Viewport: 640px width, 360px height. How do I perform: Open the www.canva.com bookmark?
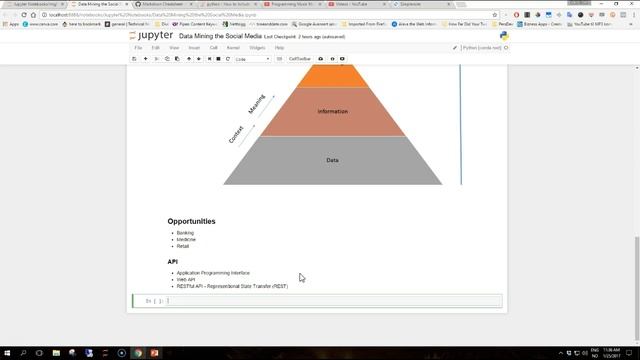(40, 24)
